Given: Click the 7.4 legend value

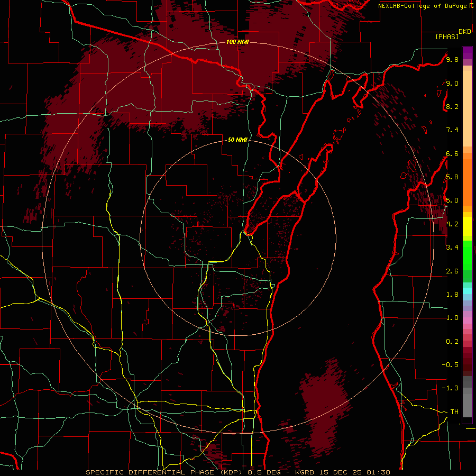Looking at the screenshot, I should [452, 130].
